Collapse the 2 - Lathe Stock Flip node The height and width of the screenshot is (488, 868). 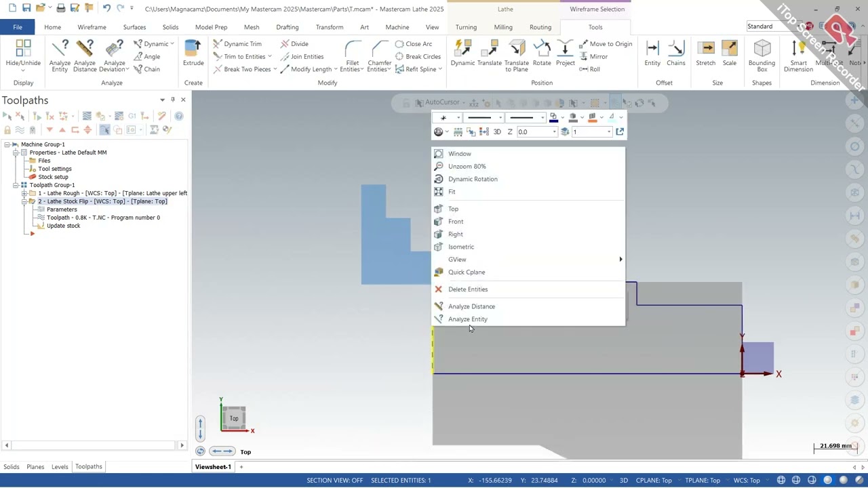(24, 201)
